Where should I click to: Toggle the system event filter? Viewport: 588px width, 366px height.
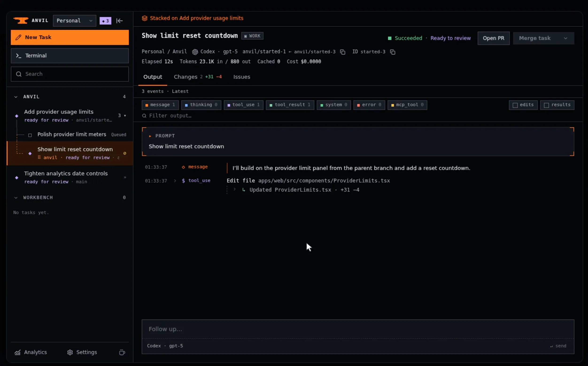[x=334, y=105]
